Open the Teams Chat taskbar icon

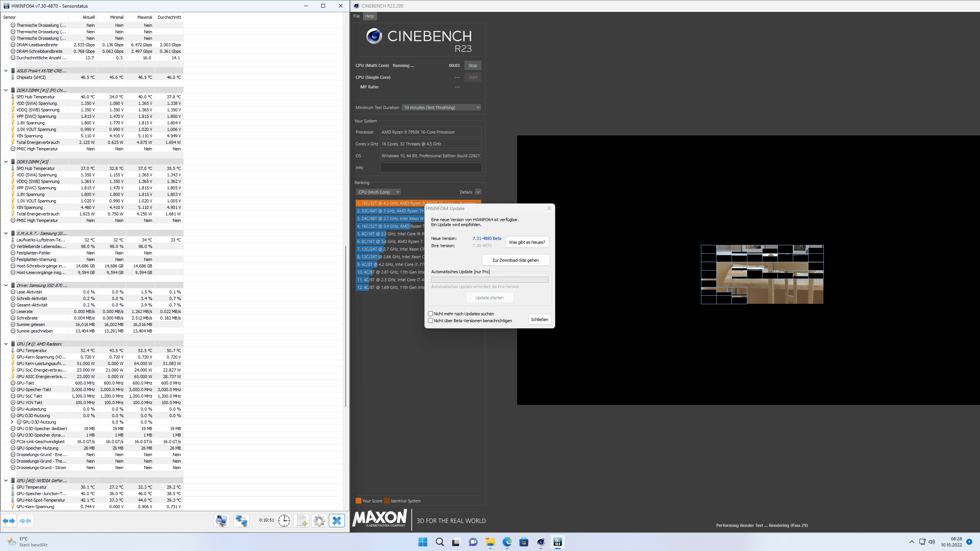tap(473, 542)
